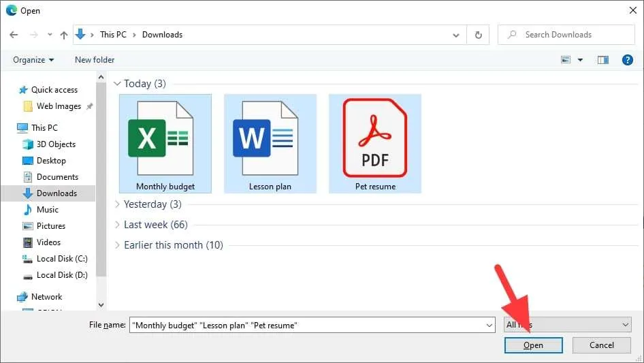This screenshot has width=644, height=363.
Task: Select Downloads in the sidebar
Action: [x=48, y=193]
